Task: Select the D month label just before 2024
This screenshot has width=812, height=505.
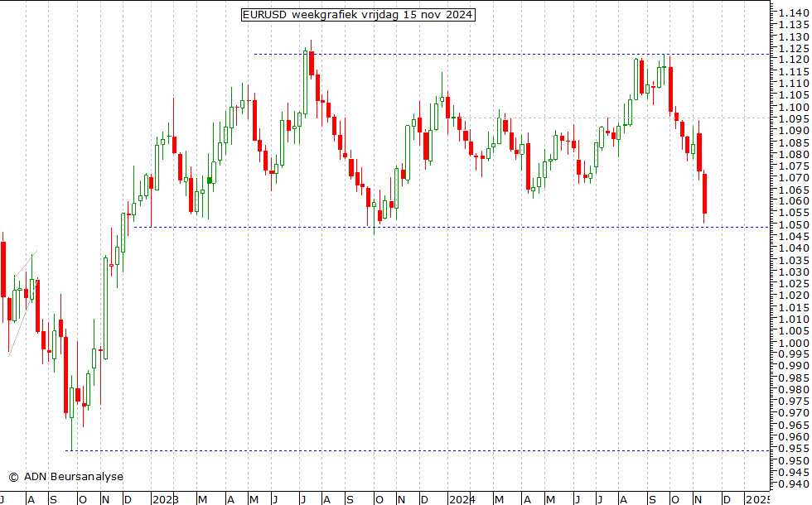Action: pyautogui.click(x=424, y=499)
